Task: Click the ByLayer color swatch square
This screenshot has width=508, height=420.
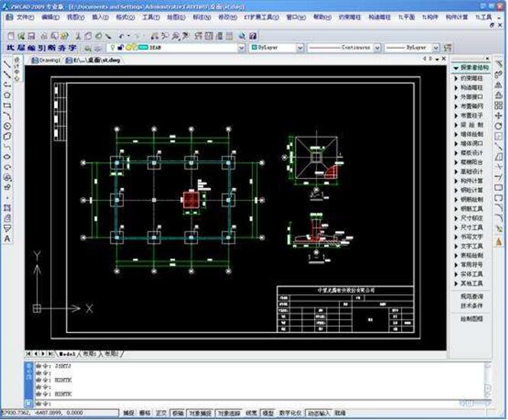Action: pyautogui.click(x=254, y=47)
